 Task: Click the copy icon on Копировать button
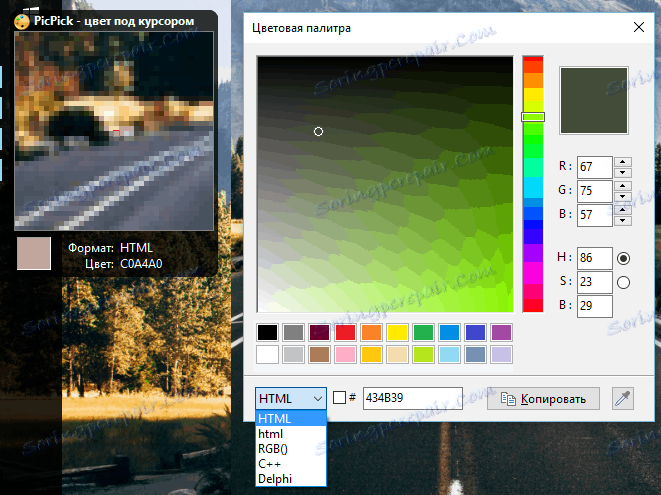click(508, 399)
